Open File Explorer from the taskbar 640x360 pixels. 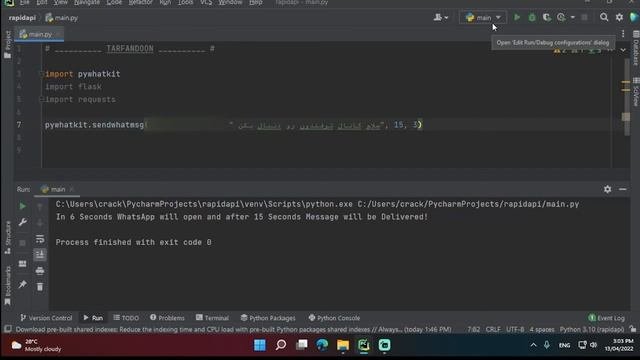pos(343,345)
